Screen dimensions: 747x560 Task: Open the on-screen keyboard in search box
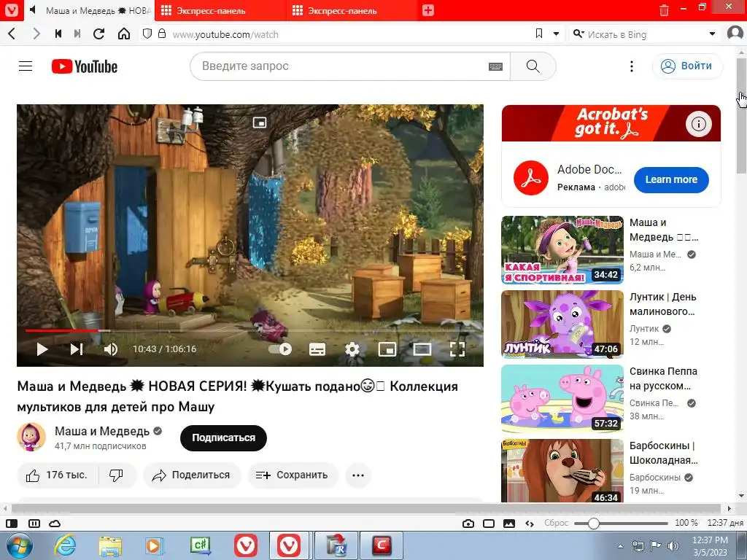coord(495,66)
